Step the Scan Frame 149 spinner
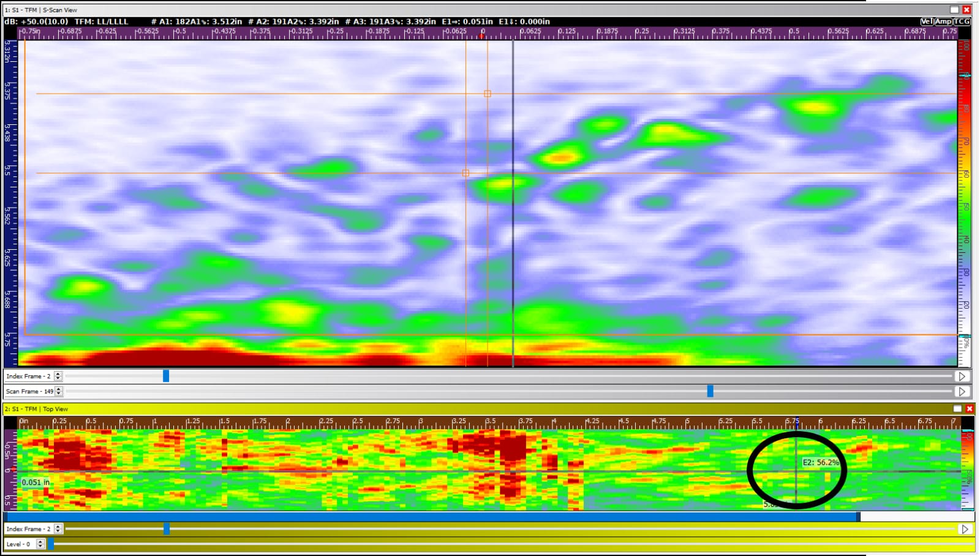Screen dimensions: 980x556 click(59, 391)
